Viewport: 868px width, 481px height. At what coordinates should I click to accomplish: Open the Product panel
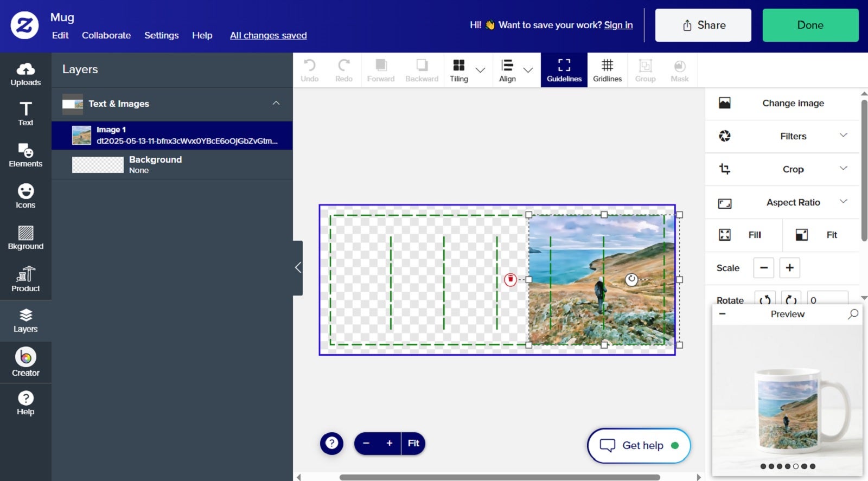click(x=25, y=279)
